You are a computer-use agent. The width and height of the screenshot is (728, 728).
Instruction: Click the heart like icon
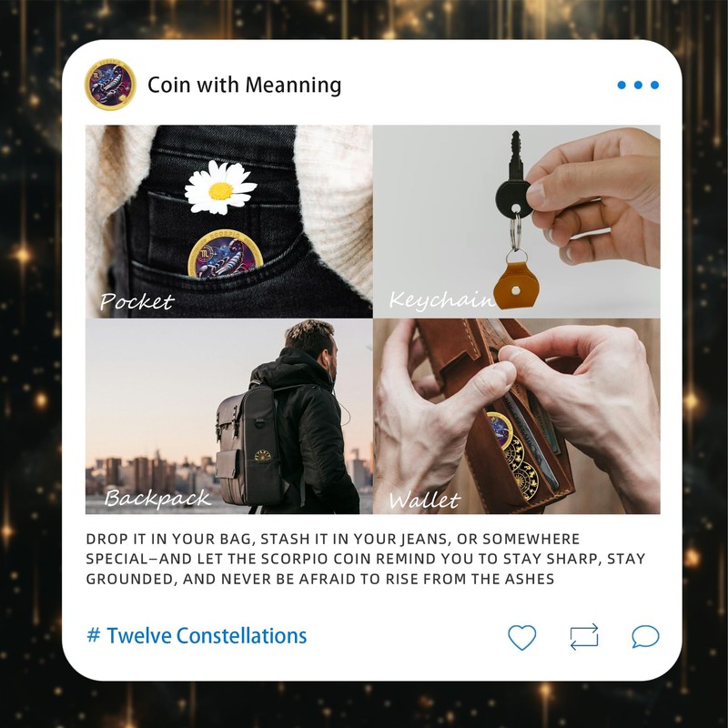[x=521, y=636]
